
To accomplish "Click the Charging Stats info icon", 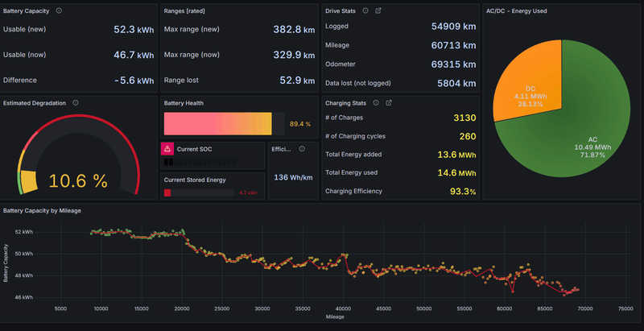I will (x=377, y=103).
